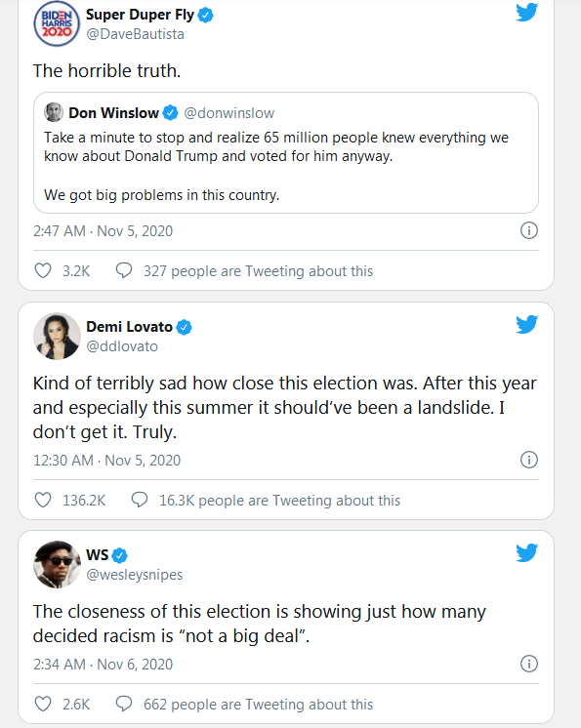Click reply bubble beside 16.3K people Tweeting
This screenshot has height=728, width=581.
140,500
